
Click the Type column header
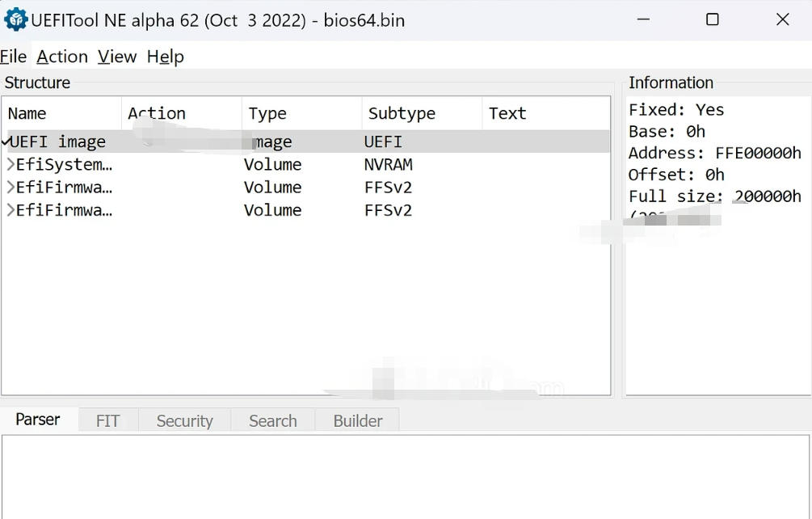[x=302, y=113]
